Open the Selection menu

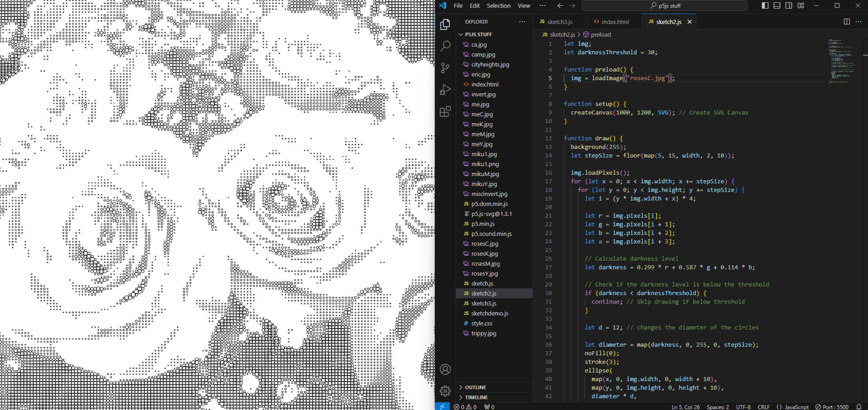point(498,6)
